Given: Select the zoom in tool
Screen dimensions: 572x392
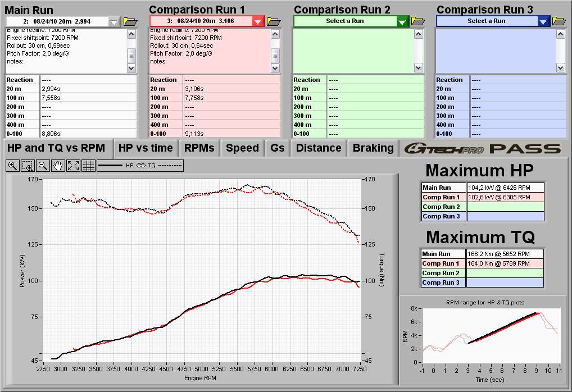Looking at the screenshot, I should (x=12, y=166).
